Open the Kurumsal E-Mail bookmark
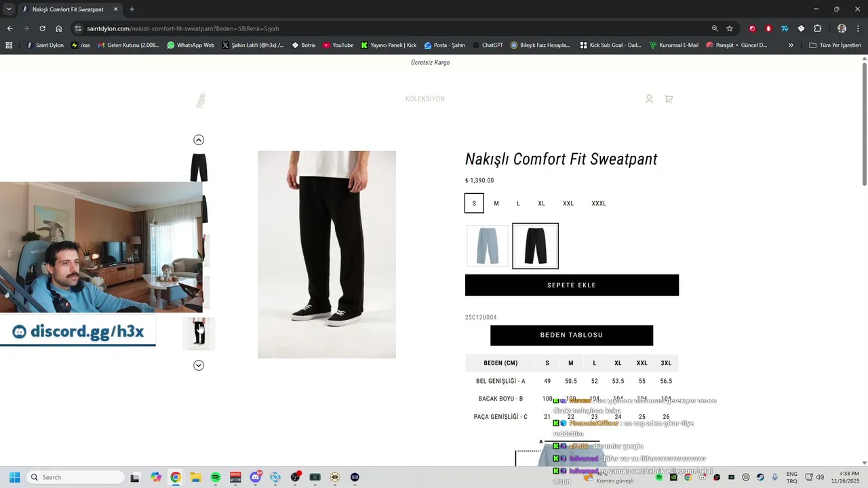 (673, 45)
